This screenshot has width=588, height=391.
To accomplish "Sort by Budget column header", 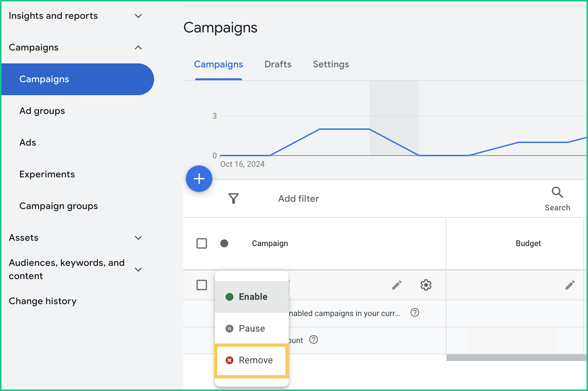I will (x=528, y=243).
